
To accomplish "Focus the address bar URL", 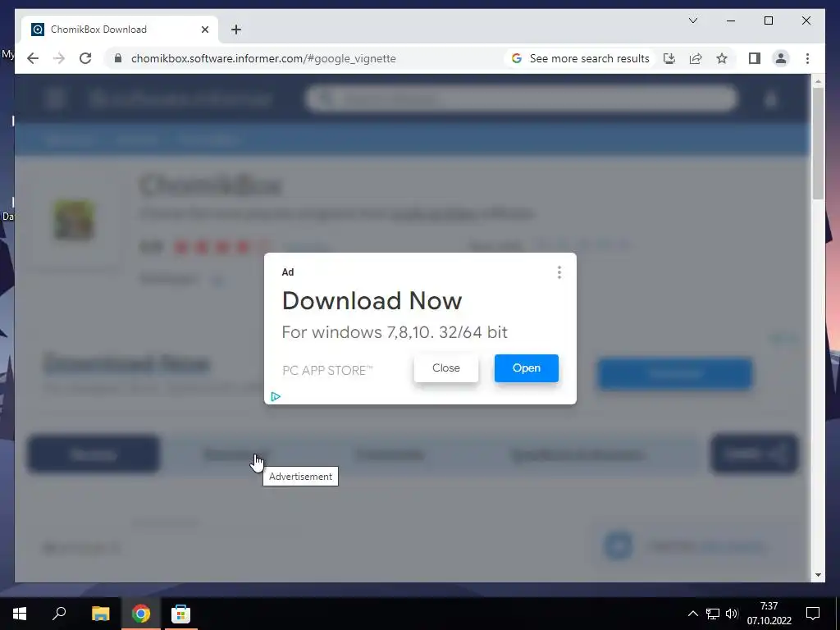I will (263, 58).
